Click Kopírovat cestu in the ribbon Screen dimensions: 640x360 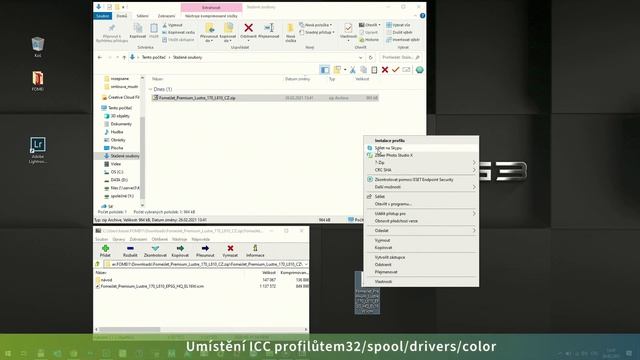[178, 32]
